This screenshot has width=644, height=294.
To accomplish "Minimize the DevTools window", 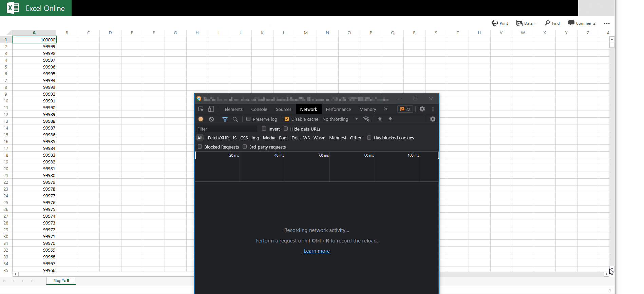I will point(400,99).
